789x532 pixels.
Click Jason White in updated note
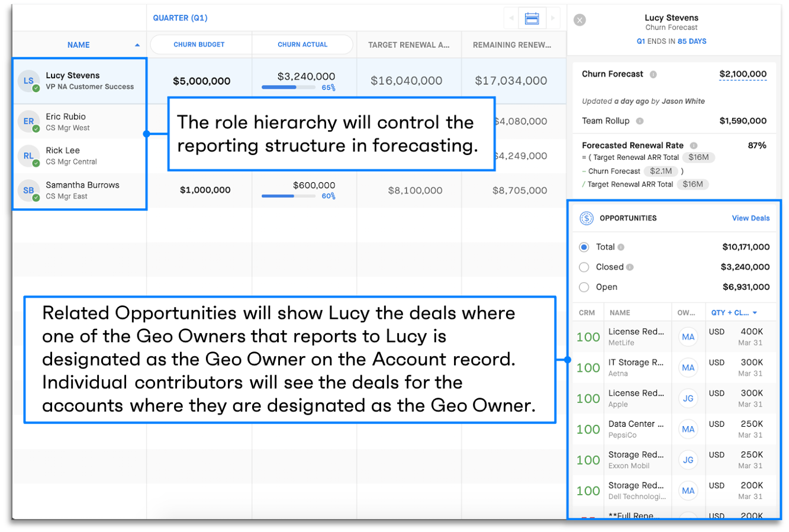point(683,101)
